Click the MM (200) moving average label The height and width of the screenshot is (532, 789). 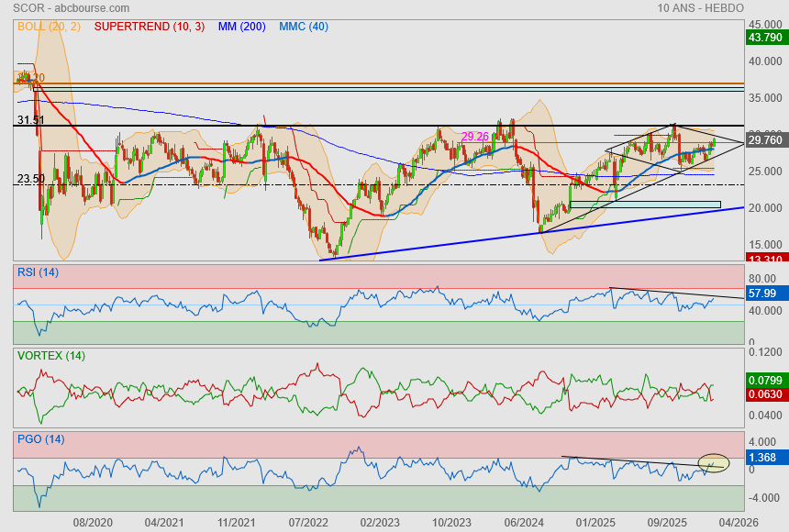(241, 27)
